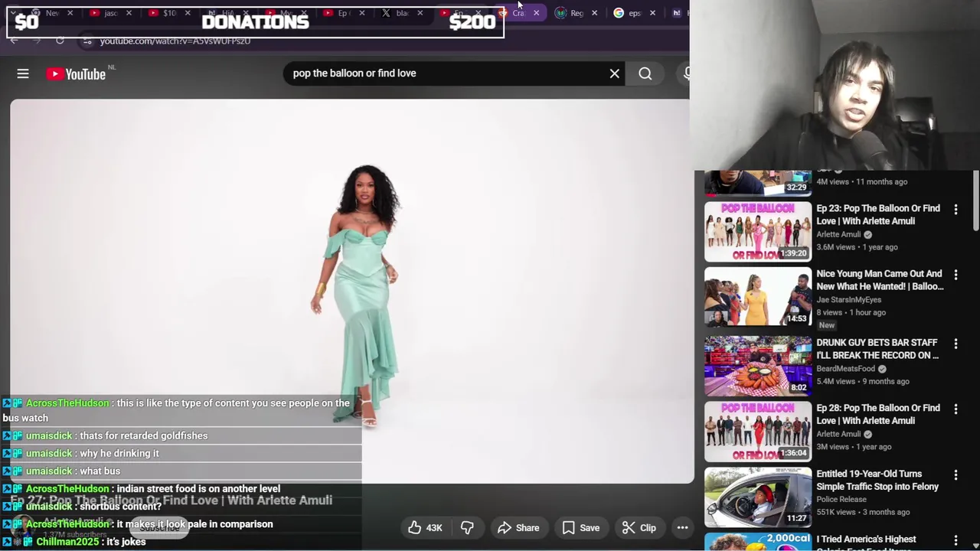Open options menu for Entitled 19-Year-Old video
This screenshot has width=980, height=551.
click(955, 474)
